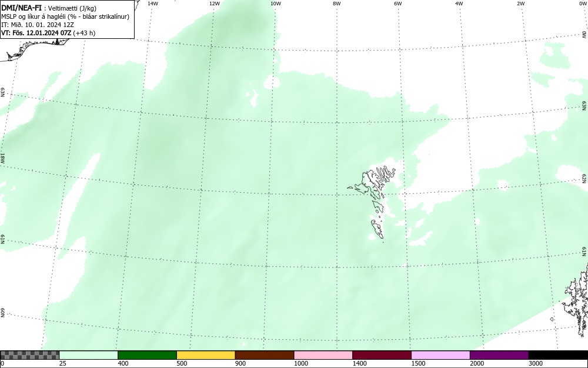Click the 4W longitude label
The height and width of the screenshot is (368, 588).
[x=459, y=4]
